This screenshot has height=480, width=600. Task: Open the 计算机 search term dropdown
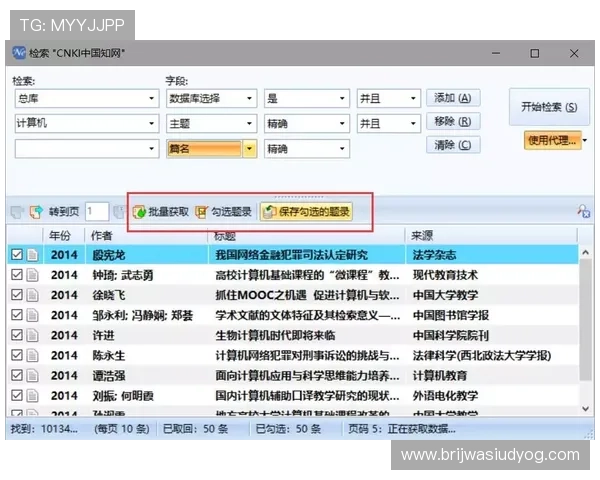(152, 123)
